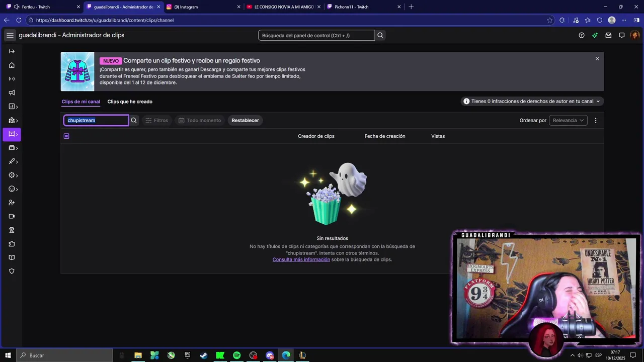Open Steam from the taskbar
This screenshot has width=644, height=362.
pos(204,355)
